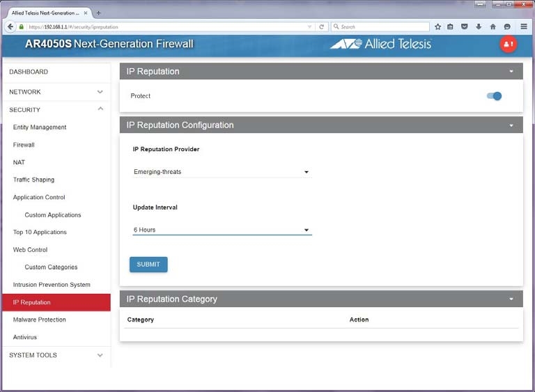Click the browser search field
535x392 pixels.
click(380, 26)
